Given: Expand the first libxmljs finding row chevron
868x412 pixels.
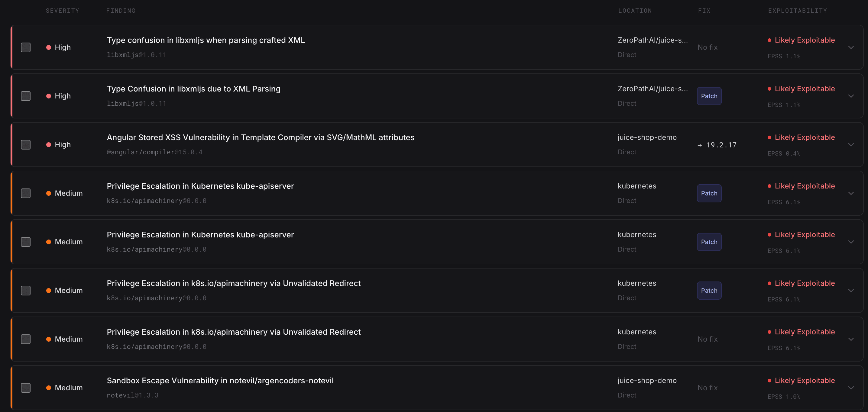Looking at the screenshot, I should (851, 47).
